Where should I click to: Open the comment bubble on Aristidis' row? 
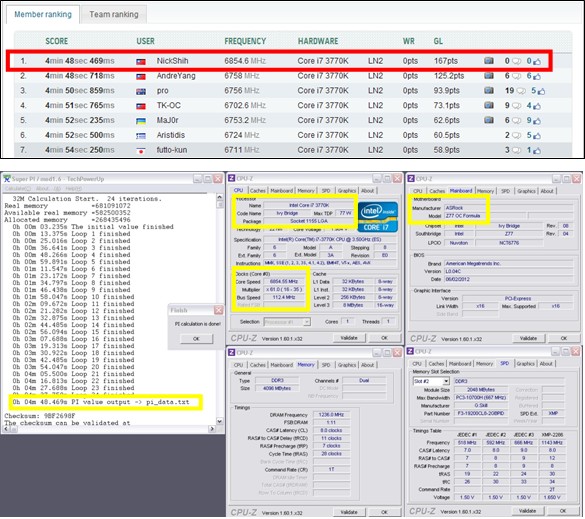click(x=516, y=135)
